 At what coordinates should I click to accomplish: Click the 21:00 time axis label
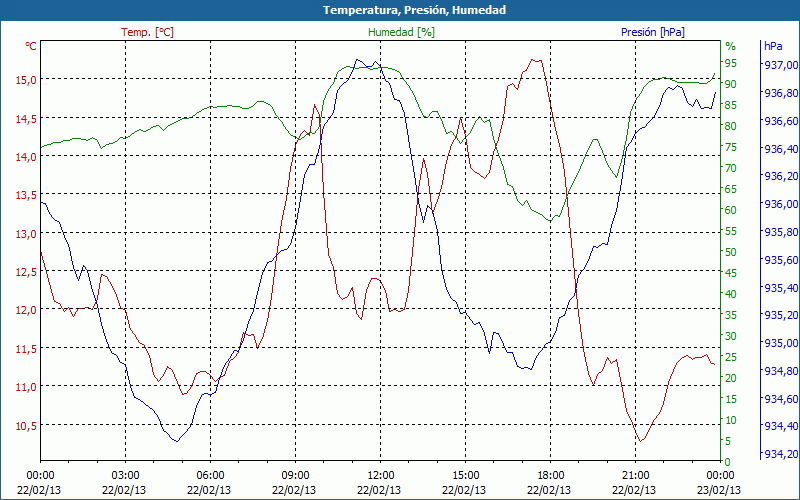636,476
